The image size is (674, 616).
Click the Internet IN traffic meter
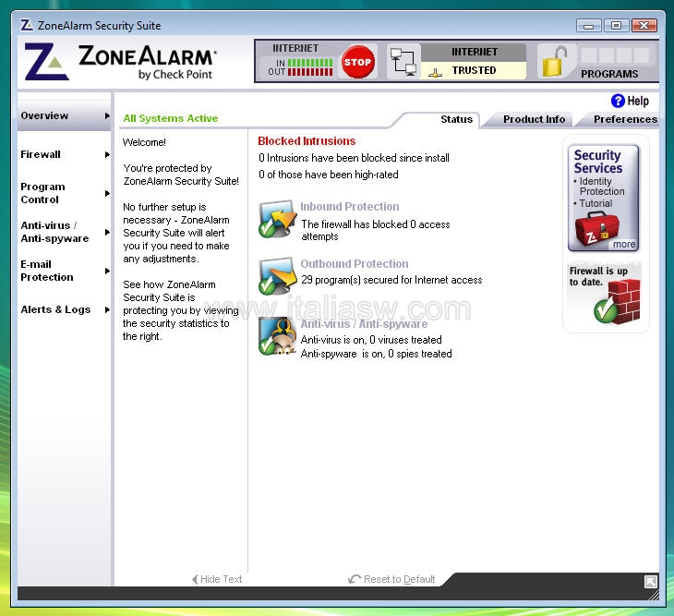[310, 63]
